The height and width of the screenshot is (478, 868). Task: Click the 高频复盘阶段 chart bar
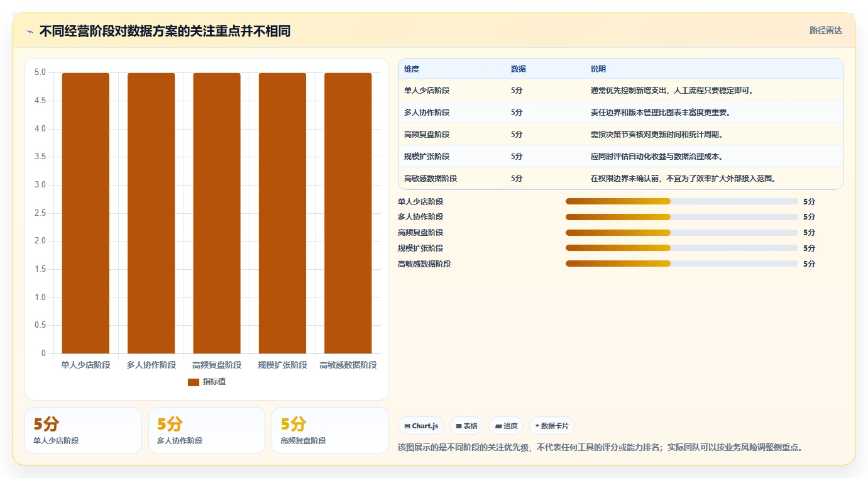[x=217, y=213]
